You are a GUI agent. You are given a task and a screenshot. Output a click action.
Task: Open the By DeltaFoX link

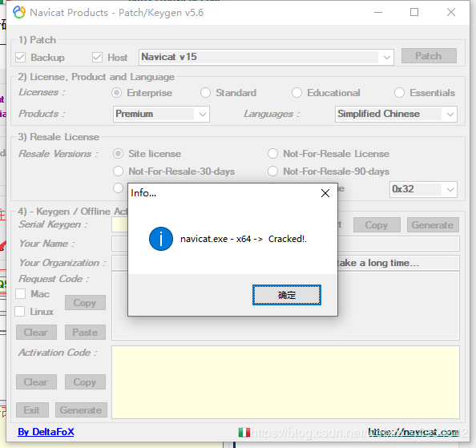coord(46,432)
